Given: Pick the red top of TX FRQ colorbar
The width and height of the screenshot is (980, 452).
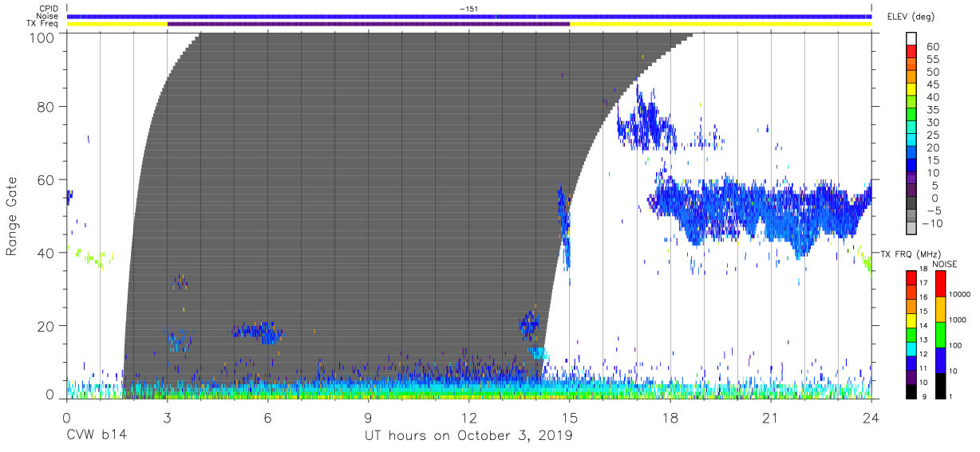Looking at the screenshot, I should tap(911, 277).
